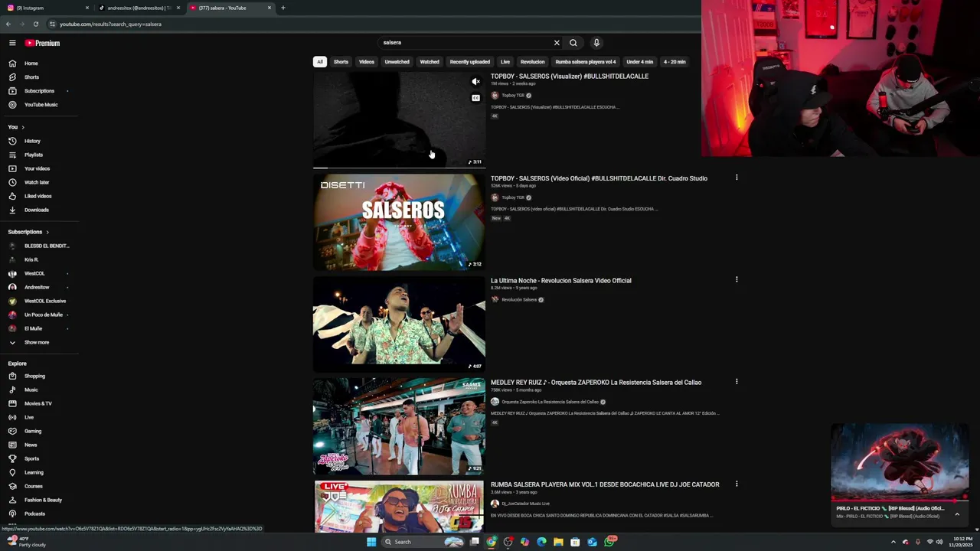Open the YouTube hamburger guide menu
Screen dimensions: 980x551
coord(12,43)
